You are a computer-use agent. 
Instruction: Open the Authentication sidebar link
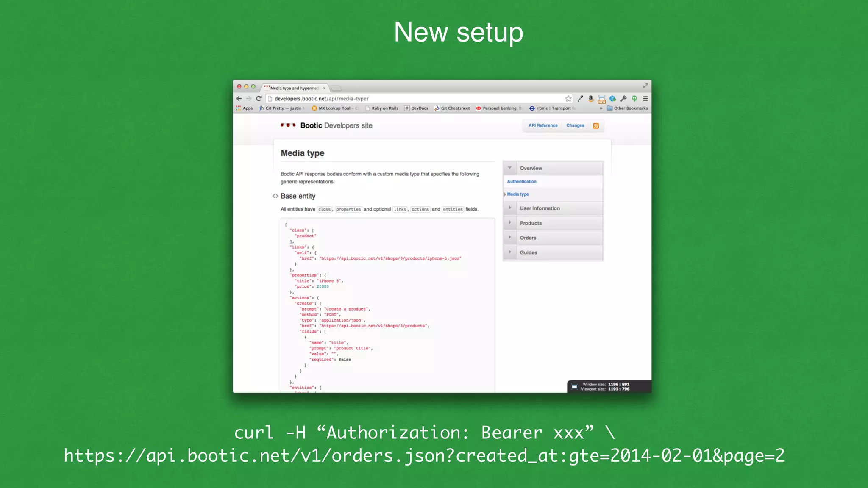[522, 181]
